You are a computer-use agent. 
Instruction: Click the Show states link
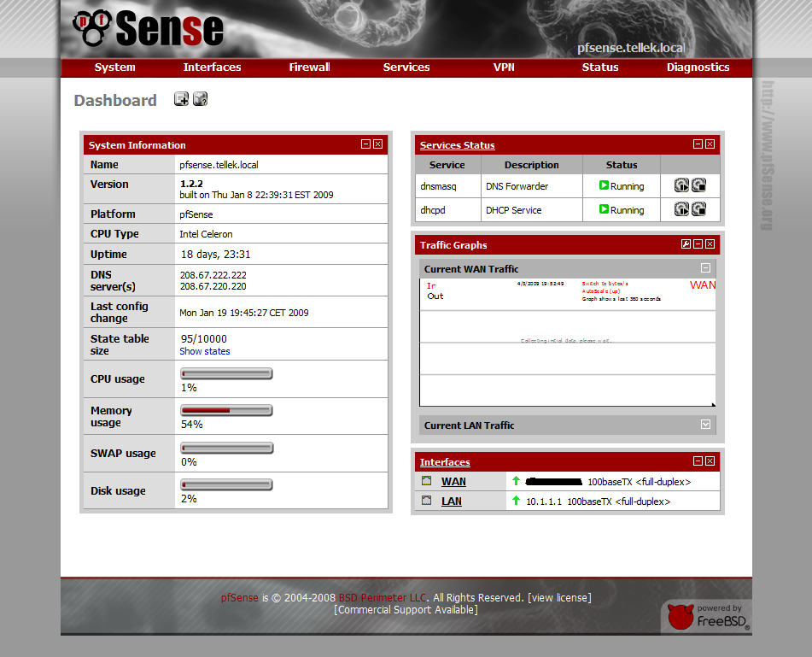(205, 351)
